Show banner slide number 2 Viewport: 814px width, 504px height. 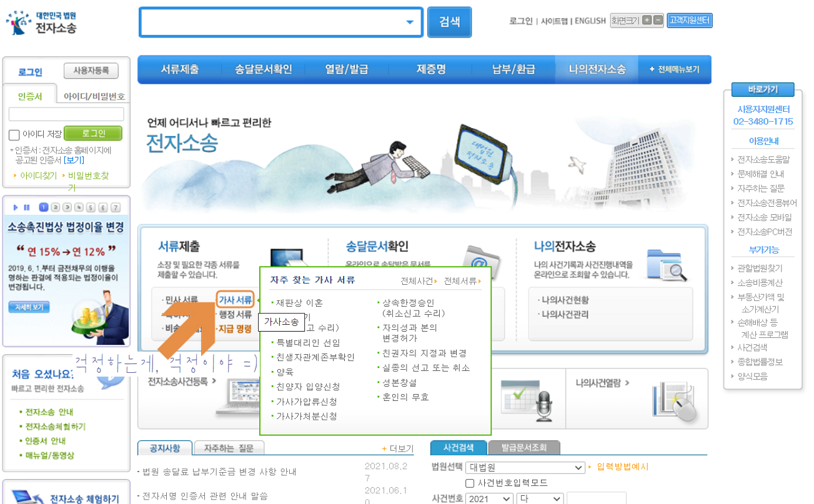56,207
